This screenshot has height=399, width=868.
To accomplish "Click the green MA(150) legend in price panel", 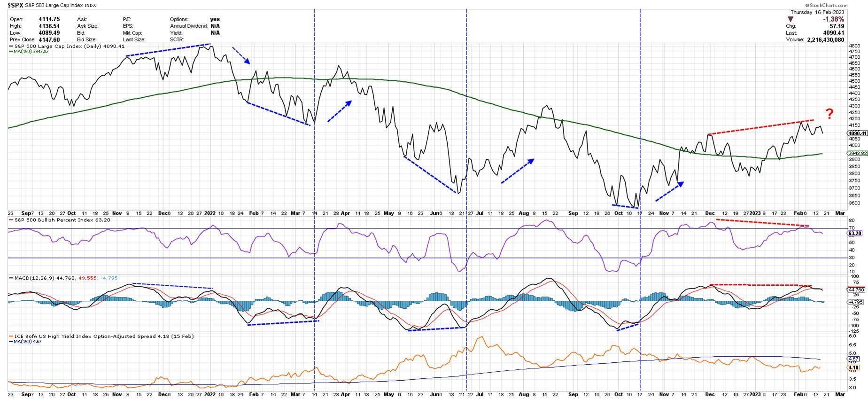I will pos(31,51).
